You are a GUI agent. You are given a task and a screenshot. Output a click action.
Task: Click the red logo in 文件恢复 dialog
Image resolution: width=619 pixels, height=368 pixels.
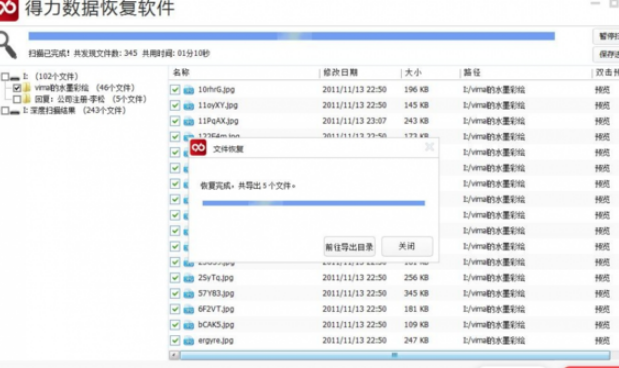point(198,148)
